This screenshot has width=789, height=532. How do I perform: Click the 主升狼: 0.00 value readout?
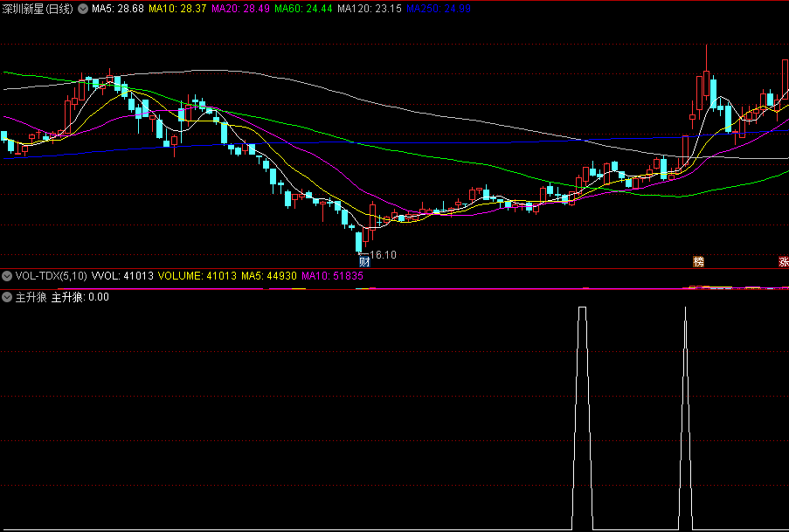[x=80, y=297]
